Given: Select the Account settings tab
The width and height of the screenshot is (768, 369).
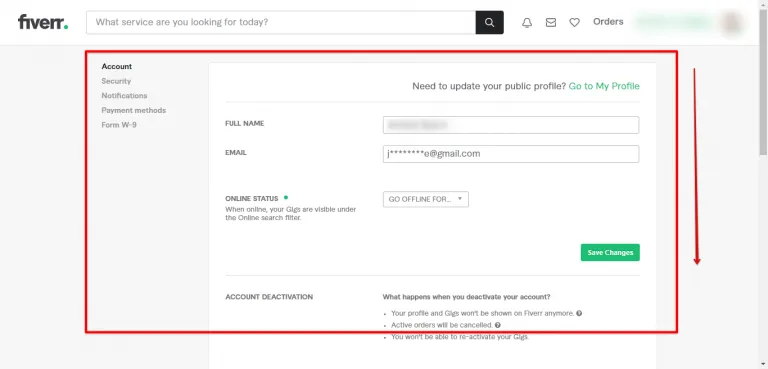Looking at the screenshot, I should coord(117,67).
